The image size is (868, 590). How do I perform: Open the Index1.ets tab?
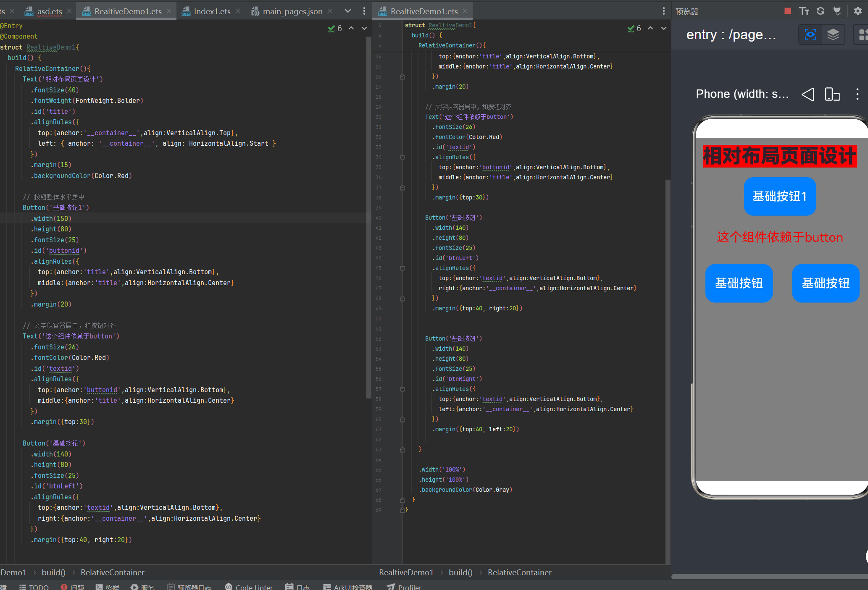point(212,11)
